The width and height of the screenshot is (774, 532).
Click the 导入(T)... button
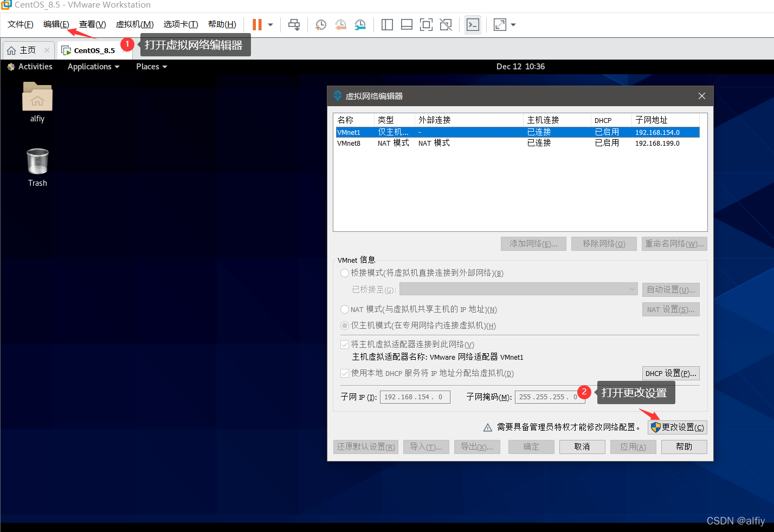(426, 447)
